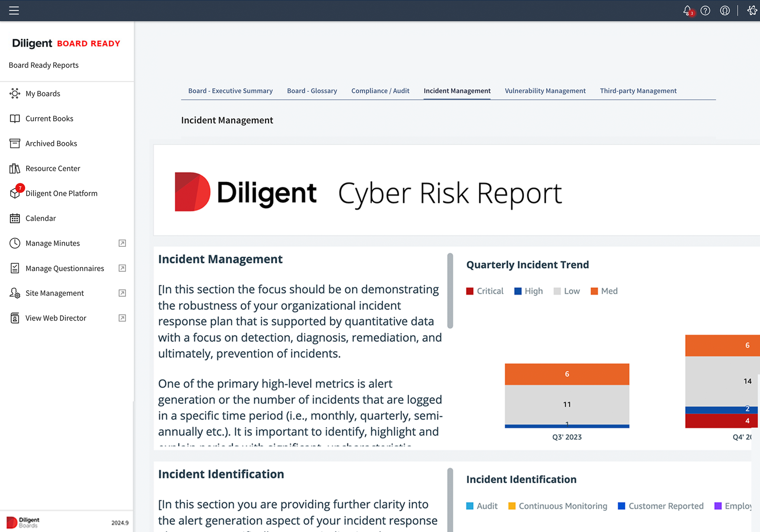Viewport: 760px width, 532px height.
Task: Go to Current Books
Action: 49,119
